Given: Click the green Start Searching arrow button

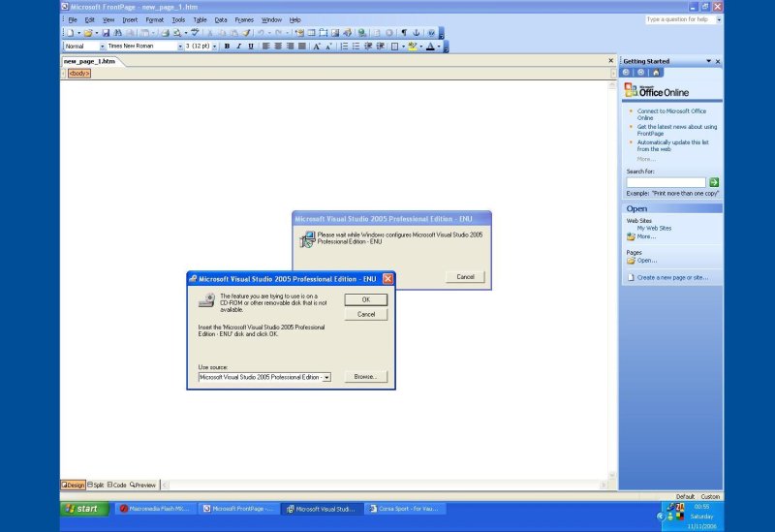Looking at the screenshot, I should coord(714,182).
